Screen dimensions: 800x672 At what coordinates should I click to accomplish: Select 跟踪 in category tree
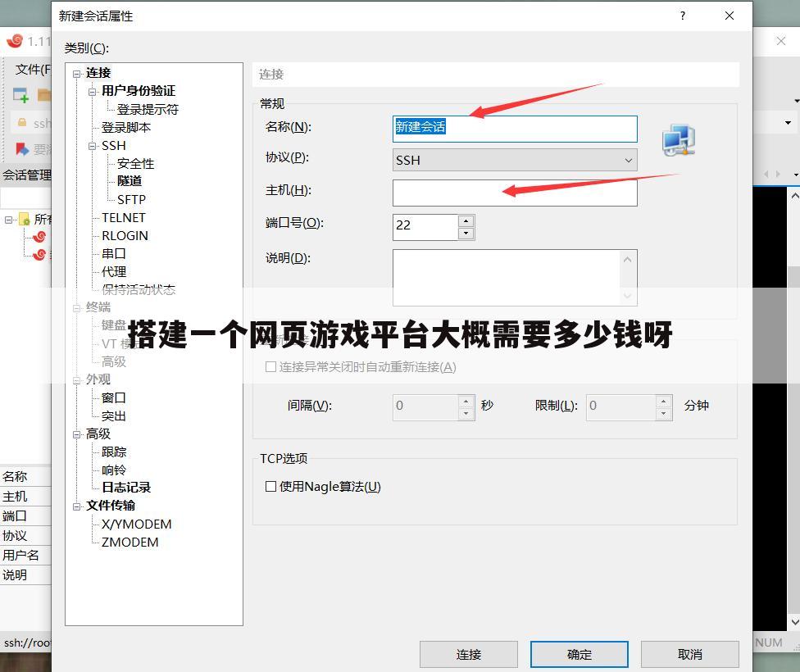(x=114, y=452)
